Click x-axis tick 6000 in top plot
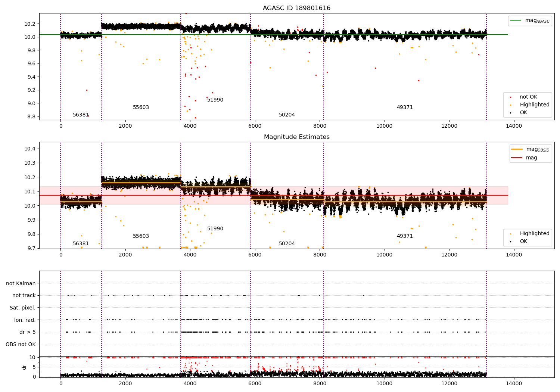The image size is (560, 392). click(x=255, y=126)
